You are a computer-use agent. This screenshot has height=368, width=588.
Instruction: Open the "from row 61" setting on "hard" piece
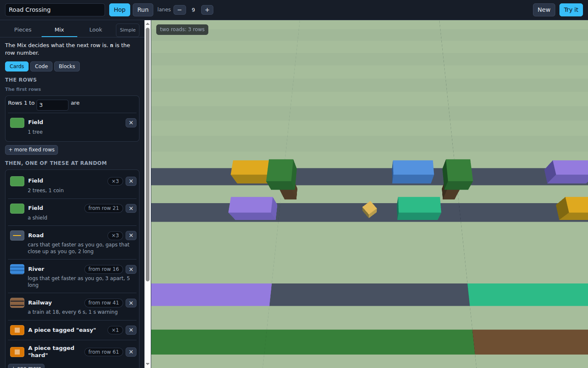click(x=104, y=352)
